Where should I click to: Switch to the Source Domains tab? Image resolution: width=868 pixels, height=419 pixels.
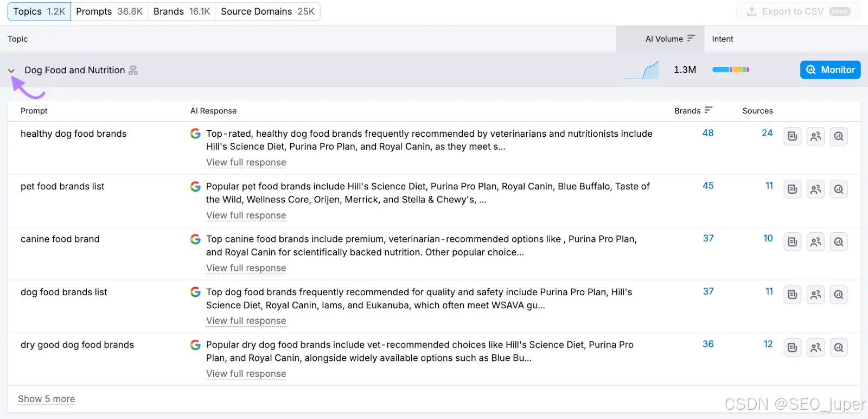[267, 11]
